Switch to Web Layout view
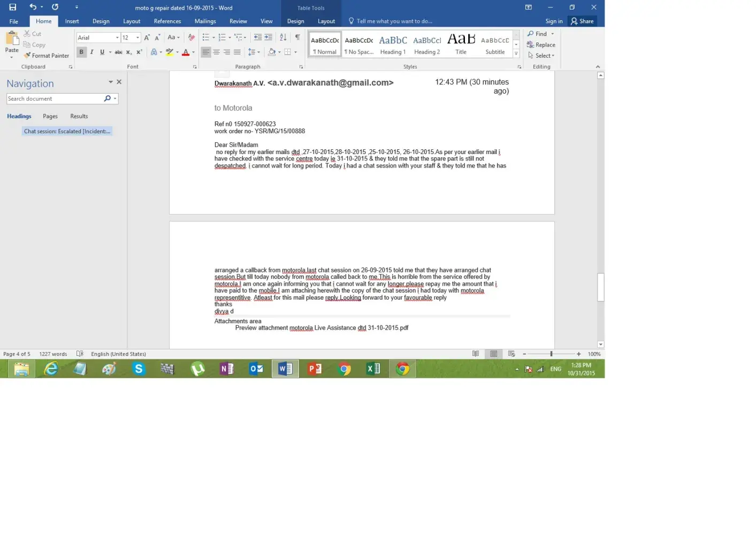 [x=511, y=354]
